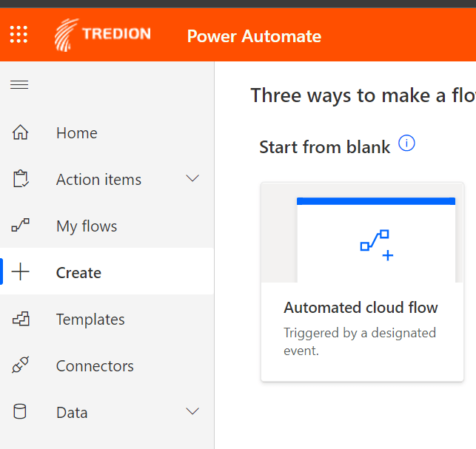Click the My flows icon
The width and height of the screenshot is (476, 449).
click(x=21, y=226)
